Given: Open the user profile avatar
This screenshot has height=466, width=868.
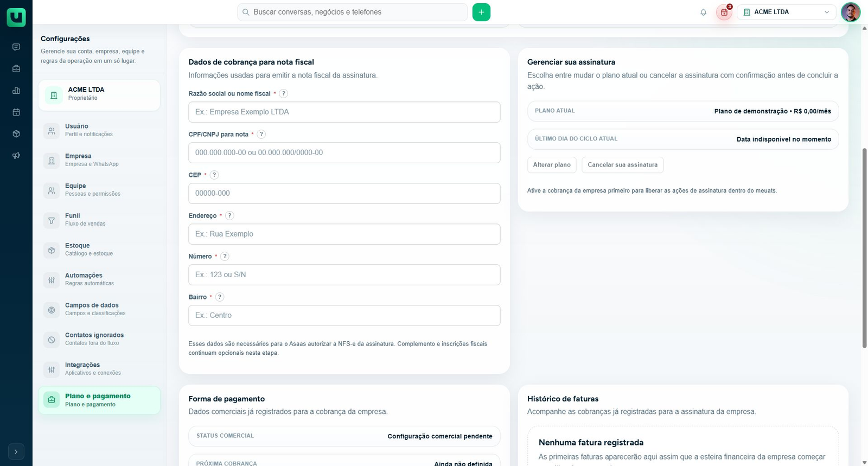Looking at the screenshot, I should 851,12.
